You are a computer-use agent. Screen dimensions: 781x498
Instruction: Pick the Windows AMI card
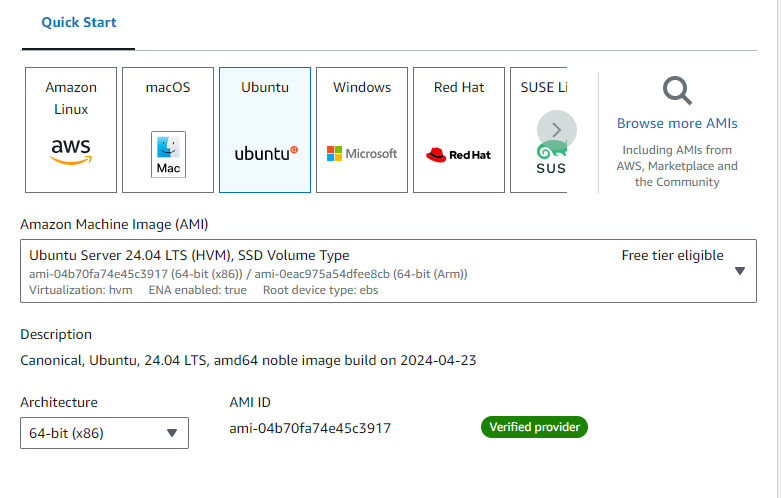coord(362,130)
